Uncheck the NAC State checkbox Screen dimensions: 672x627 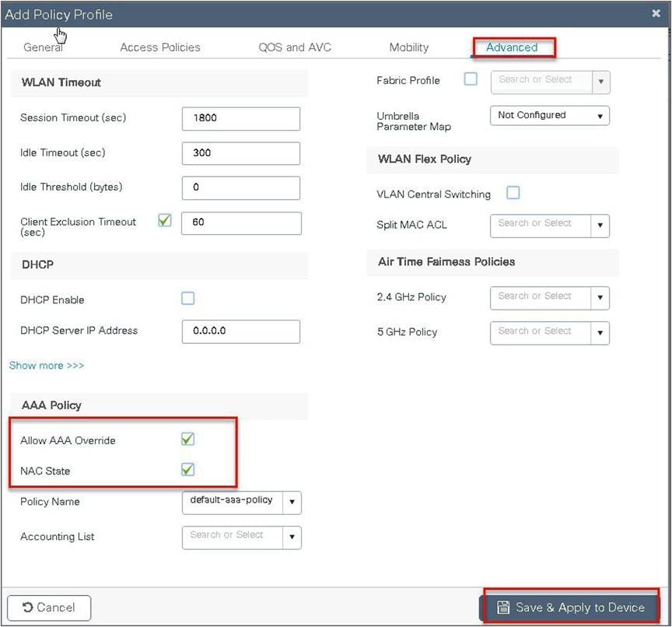187,469
